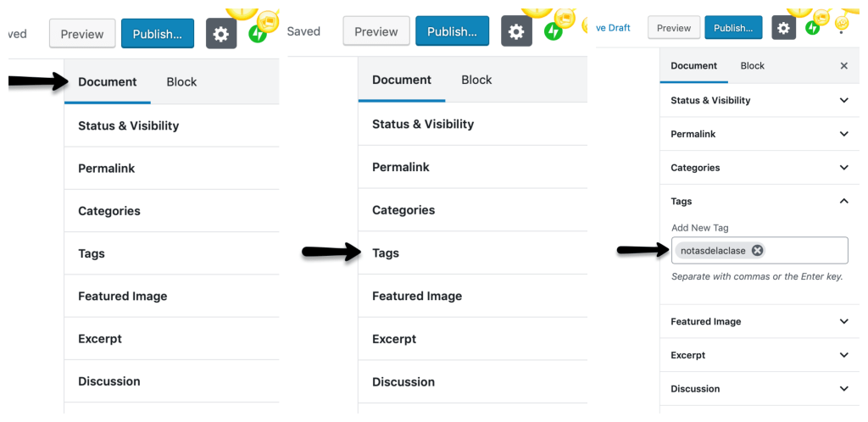Click the green Jetpack icon in Save Draft toolbar
The width and height of the screenshot is (868, 422).
click(812, 28)
